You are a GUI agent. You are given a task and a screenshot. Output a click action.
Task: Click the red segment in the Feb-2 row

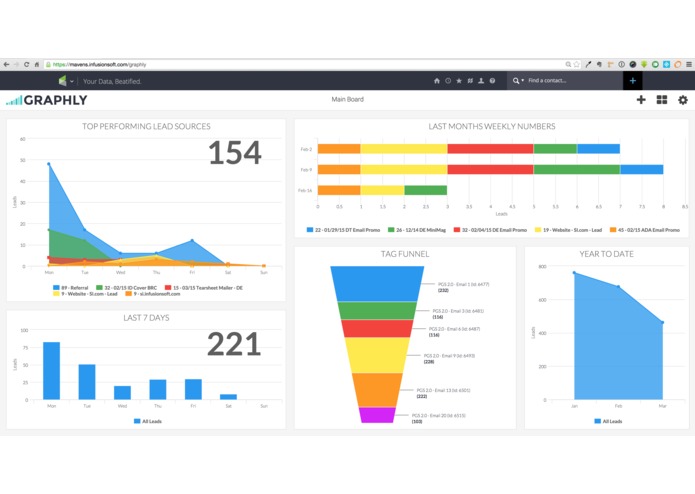pyautogui.click(x=490, y=149)
